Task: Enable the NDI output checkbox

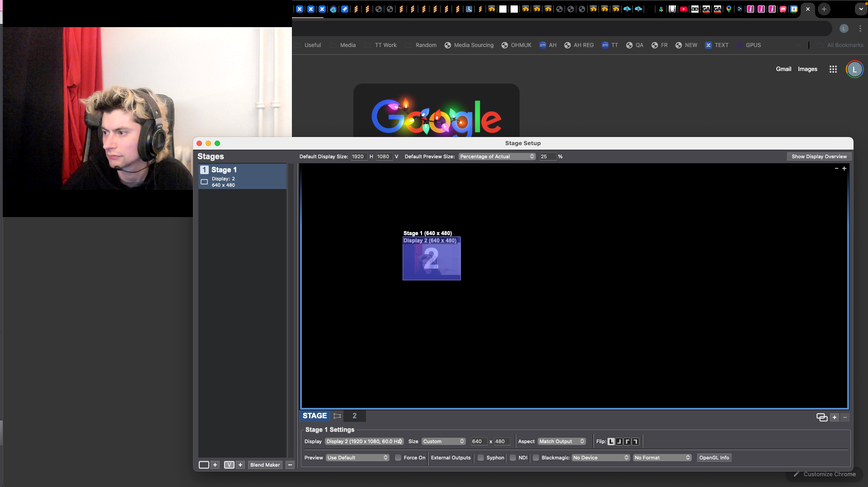Action: pos(513,458)
